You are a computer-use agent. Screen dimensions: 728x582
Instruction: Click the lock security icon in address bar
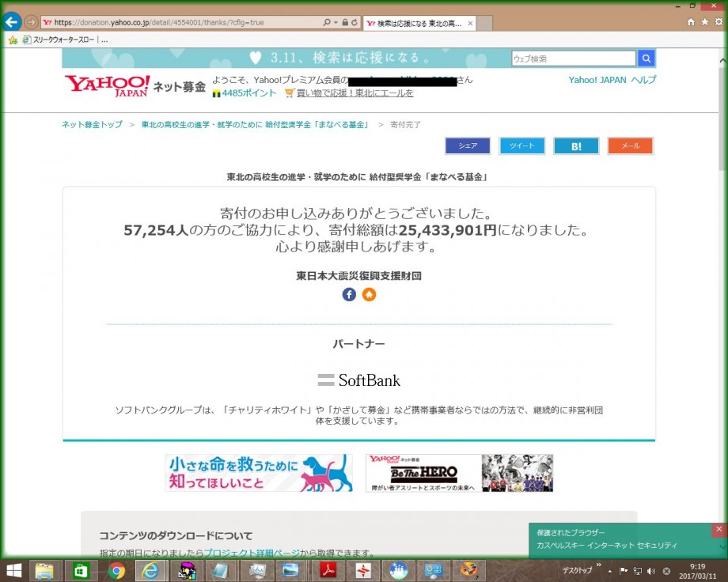tap(345, 22)
